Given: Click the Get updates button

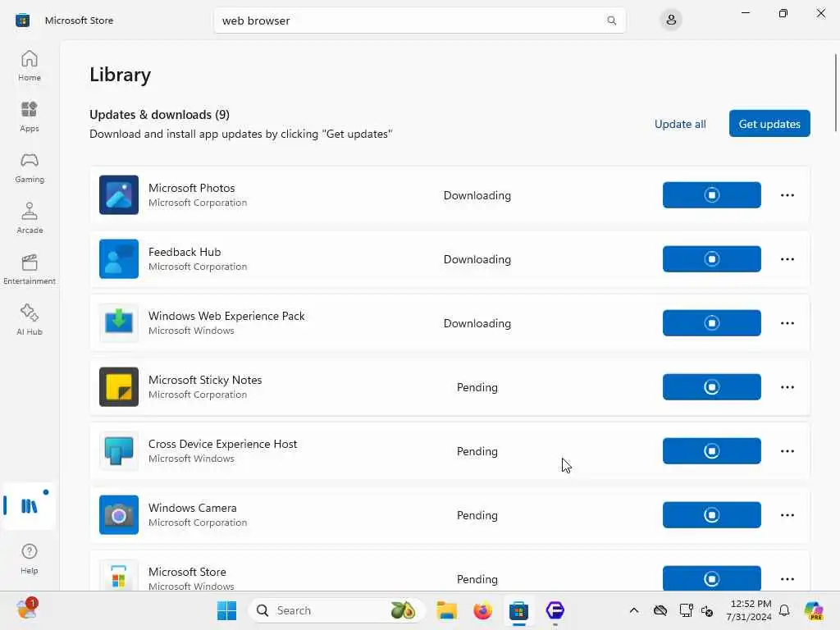Looking at the screenshot, I should (769, 124).
